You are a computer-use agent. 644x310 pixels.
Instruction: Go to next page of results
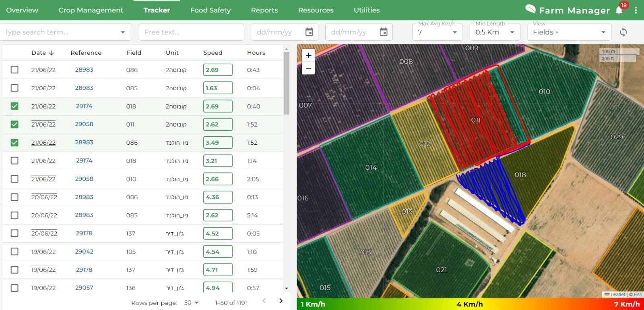click(281, 301)
